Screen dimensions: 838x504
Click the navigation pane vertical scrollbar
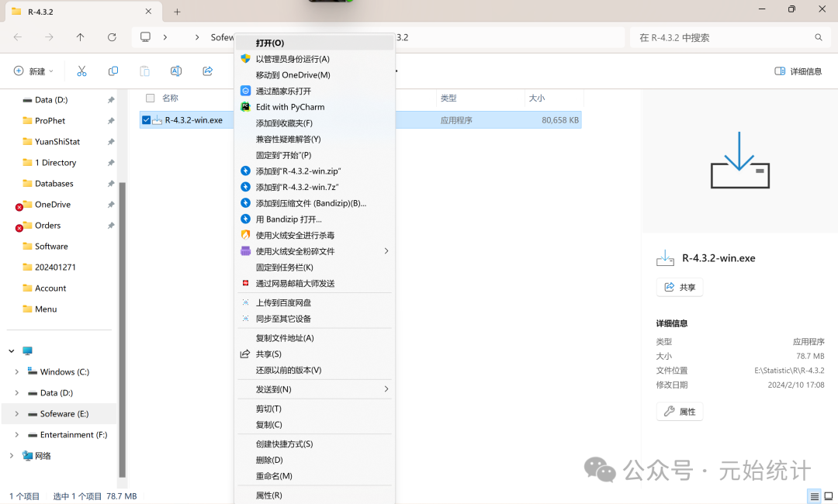122,326
